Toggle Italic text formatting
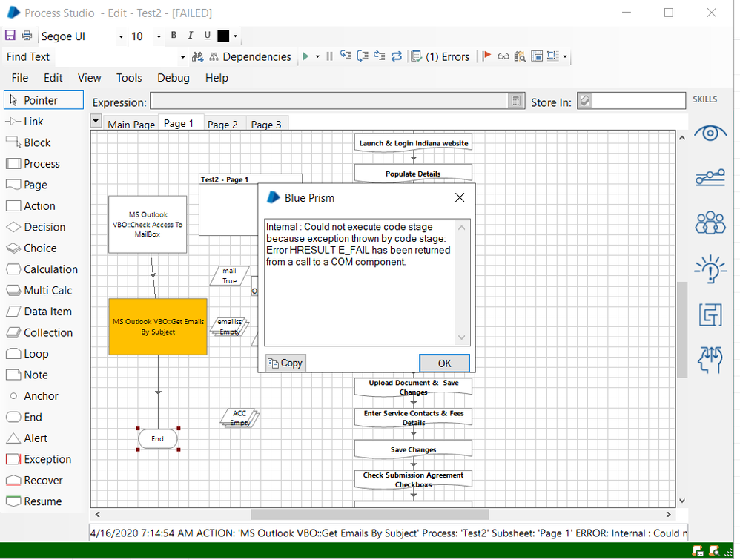Viewport: 740px width, 560px height. tap(190, 36)
